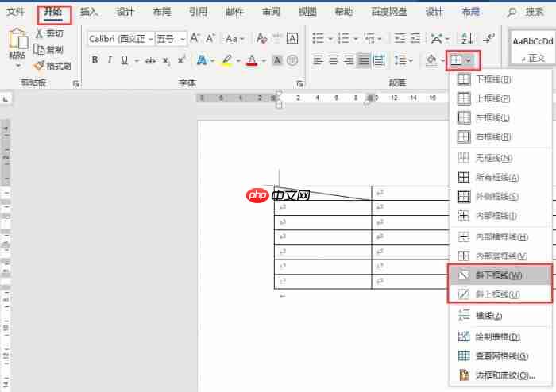Click the multilevel list icon
The width and height of the screenshot is (556, 392).
tap(369, 38)
